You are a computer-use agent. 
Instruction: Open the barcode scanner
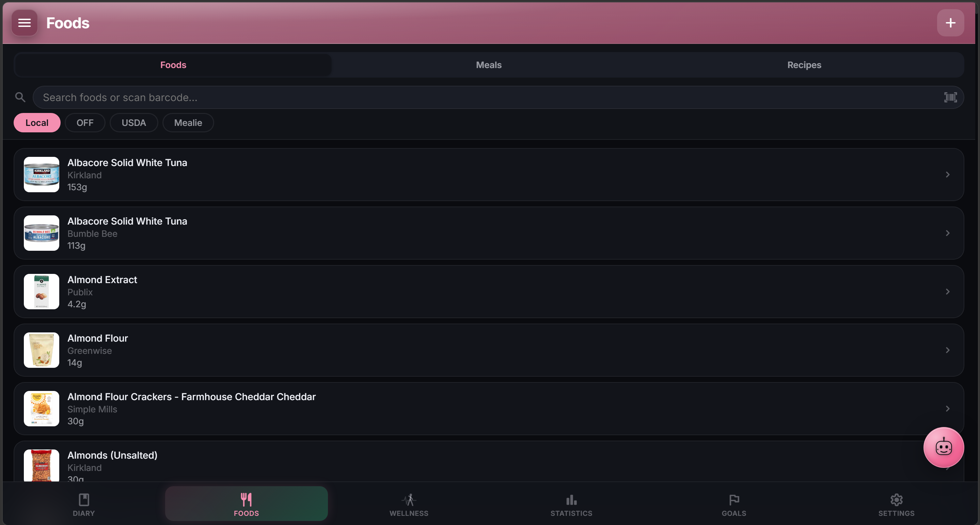(950, 97)
